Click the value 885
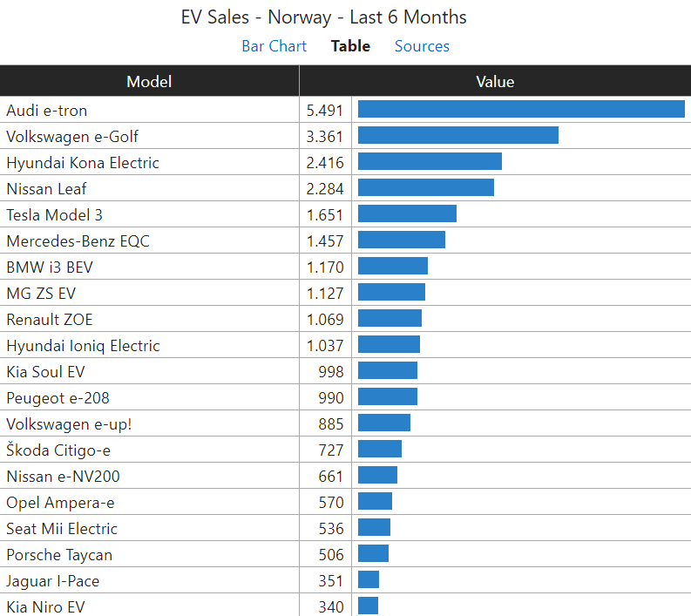The image size is (691, 616). click(x=331, y=424)
